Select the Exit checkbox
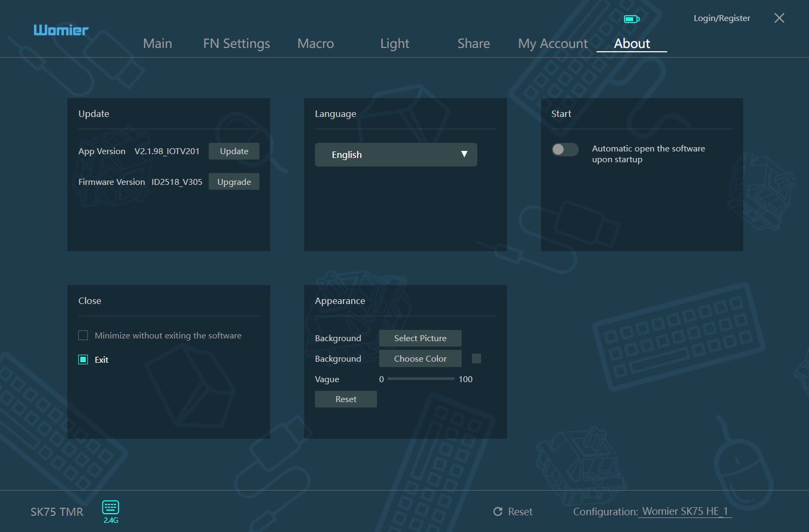Viewport: 809px width, 532px height. coord(83,360)
